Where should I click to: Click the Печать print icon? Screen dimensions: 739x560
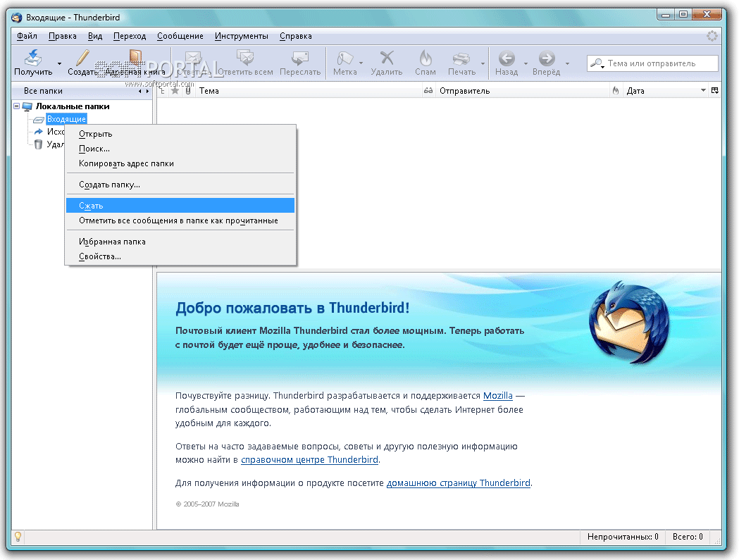pos(461,58)
